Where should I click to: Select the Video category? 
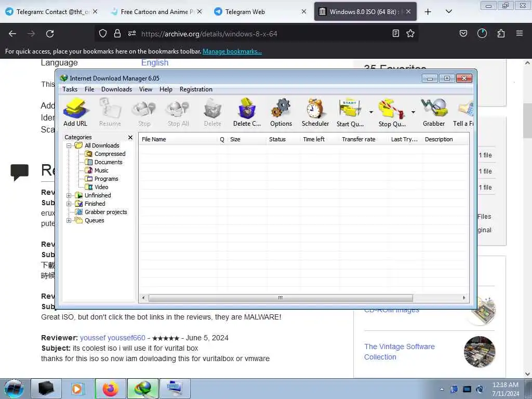tap(97, 187)
